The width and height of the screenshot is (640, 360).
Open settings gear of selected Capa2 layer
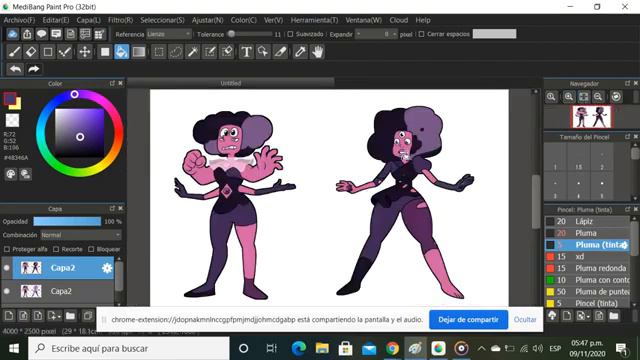pos(107,268)
